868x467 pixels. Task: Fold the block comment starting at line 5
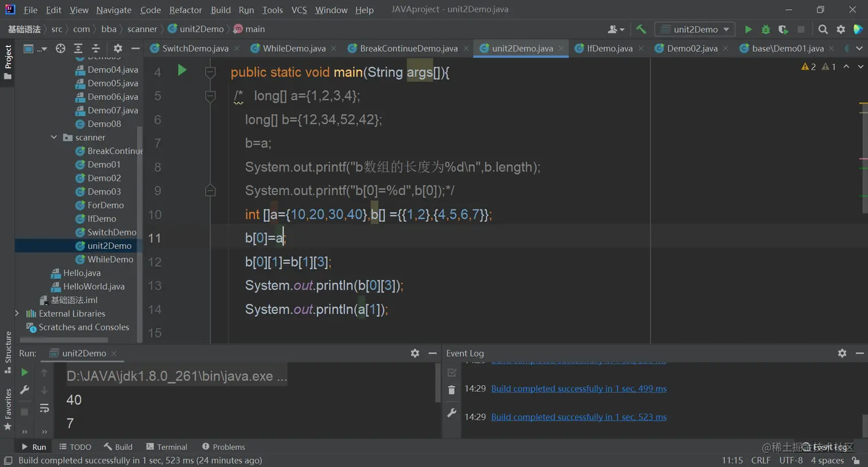coord(210,96)
